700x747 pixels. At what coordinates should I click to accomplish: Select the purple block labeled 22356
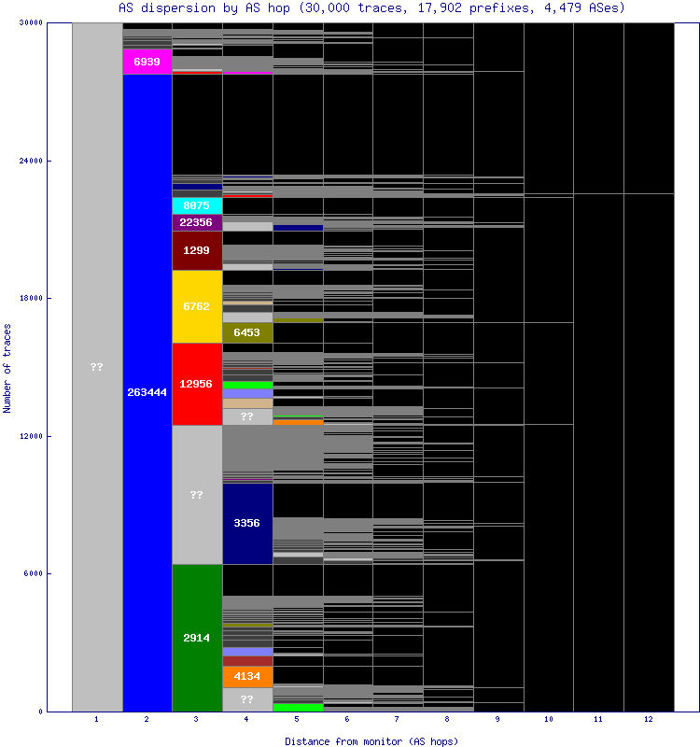coord(197,222)
